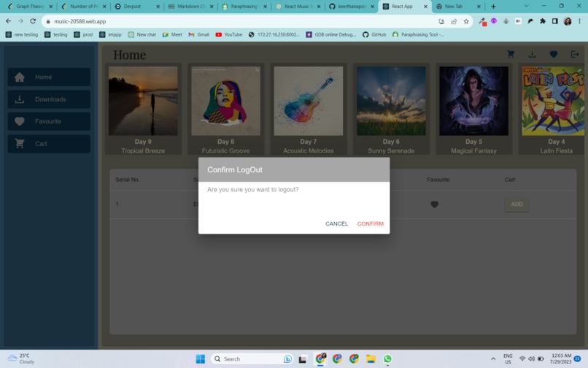Viewport: 588px width, 368px height.
Task: Click the download icon in the top header
Action: pyautogui.click(x=532, y=55)
